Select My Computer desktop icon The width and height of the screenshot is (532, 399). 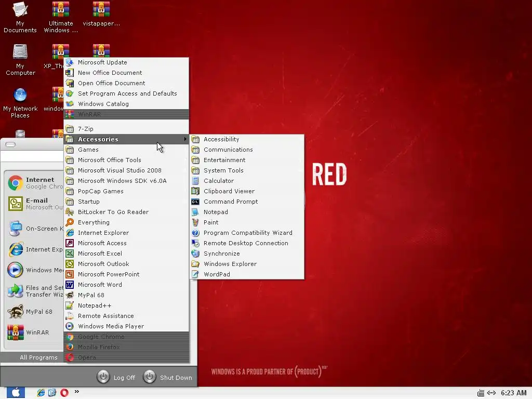click(x=20, y=60)
